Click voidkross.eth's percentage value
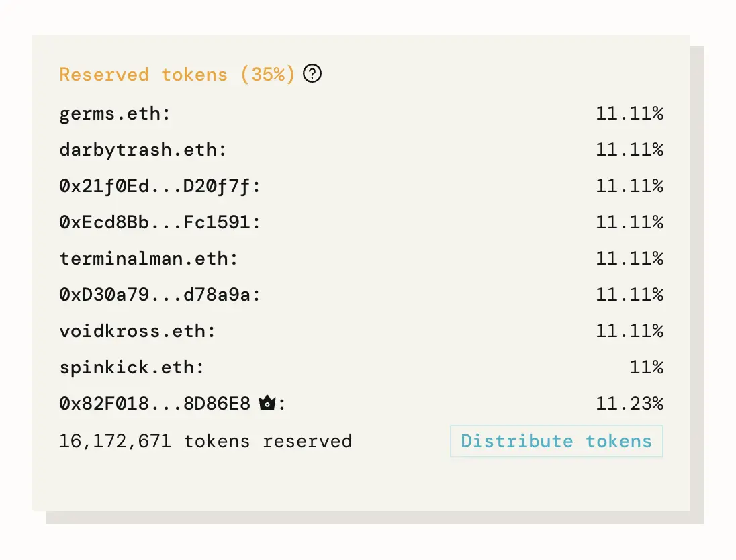This screenshot has width=736, height=560. click(629, 331)
